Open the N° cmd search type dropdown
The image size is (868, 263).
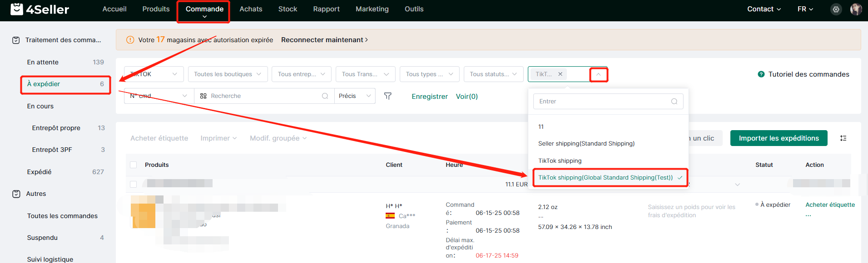[x=159, y=96]
